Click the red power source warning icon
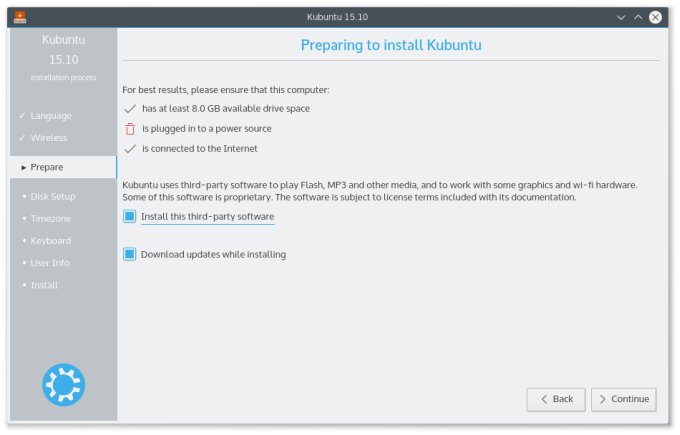 click(129, 129)
